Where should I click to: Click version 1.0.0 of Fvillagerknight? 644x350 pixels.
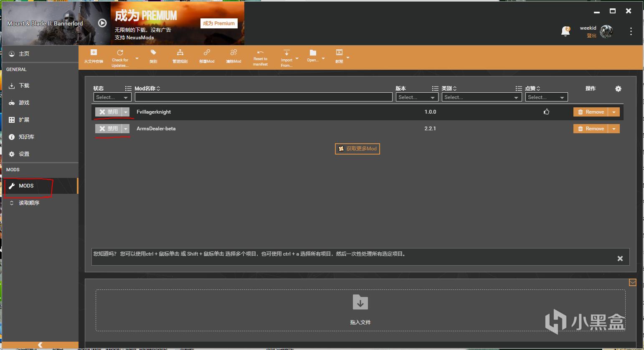(430, 112)
